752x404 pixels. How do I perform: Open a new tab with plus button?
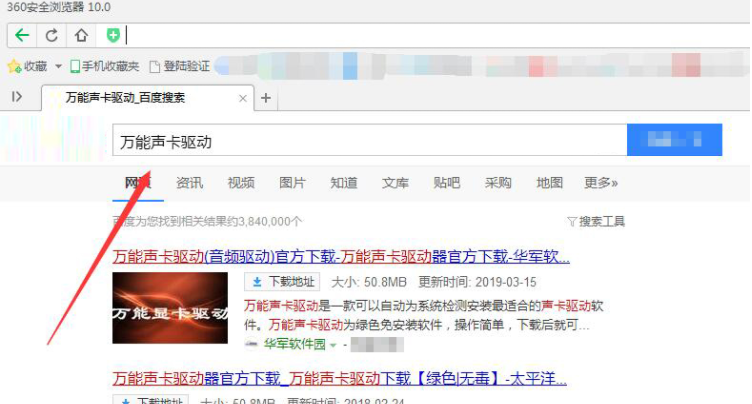tap(266, 98)
